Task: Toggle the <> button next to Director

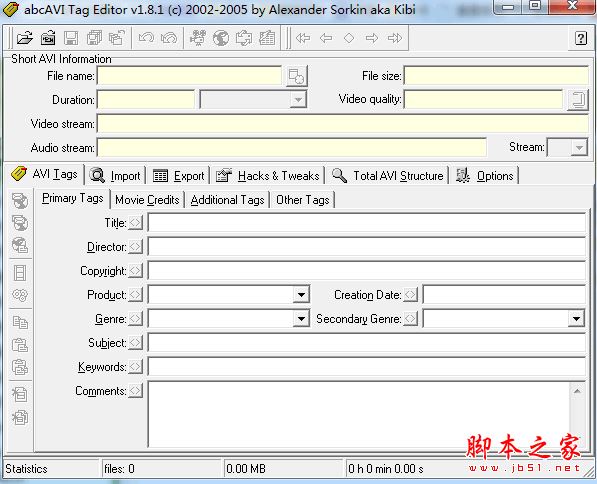Action: 136,246
